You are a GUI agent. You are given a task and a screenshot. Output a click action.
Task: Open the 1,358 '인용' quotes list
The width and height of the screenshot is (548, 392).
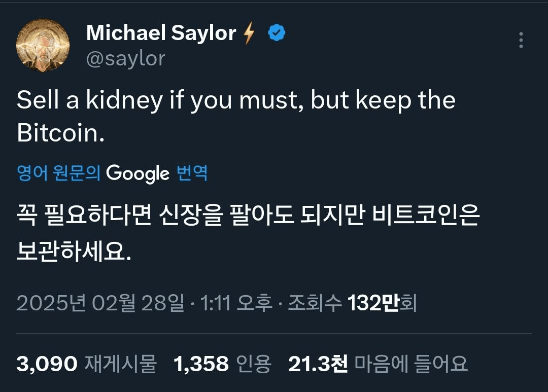point(222,364)
